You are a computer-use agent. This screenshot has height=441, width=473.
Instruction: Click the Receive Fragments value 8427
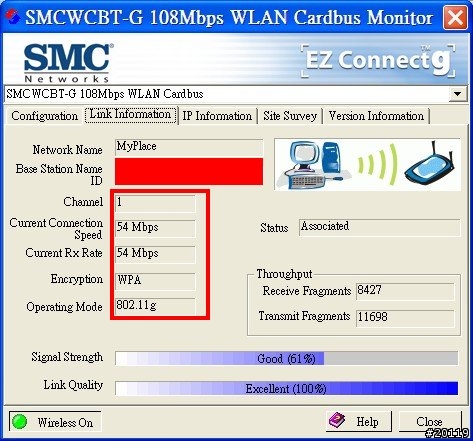pyautogui.click(x=405, y=291)
